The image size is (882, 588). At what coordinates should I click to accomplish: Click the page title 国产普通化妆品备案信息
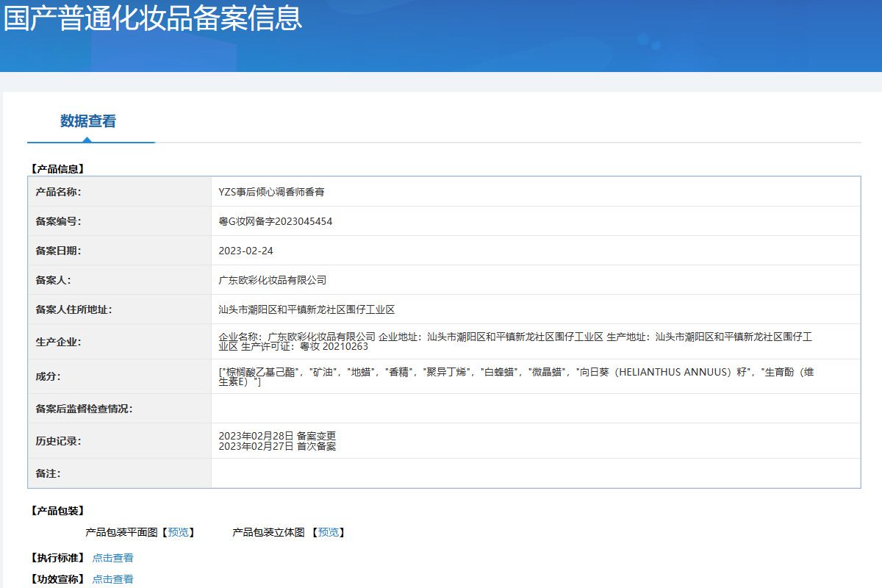coord(153,19)
